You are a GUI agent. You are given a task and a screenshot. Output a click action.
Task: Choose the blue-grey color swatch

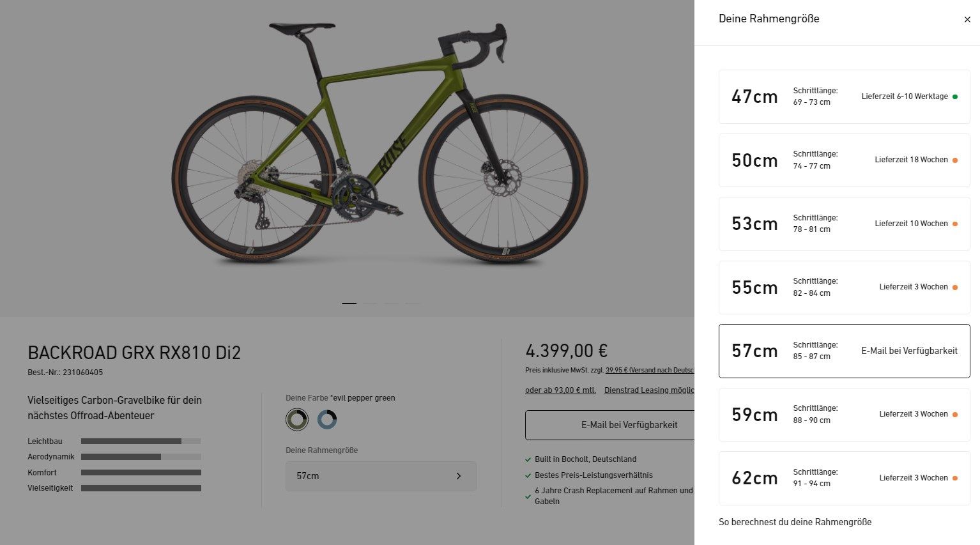[327, 420]
